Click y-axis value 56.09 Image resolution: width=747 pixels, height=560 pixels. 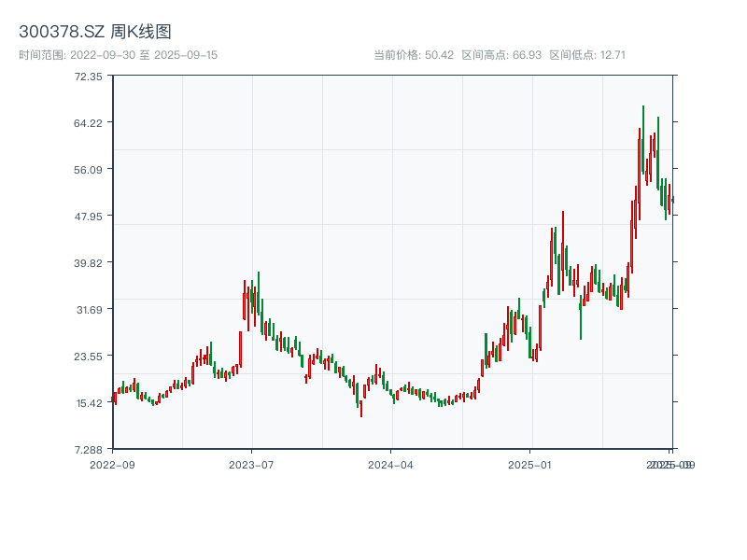(x=88, y=170)
